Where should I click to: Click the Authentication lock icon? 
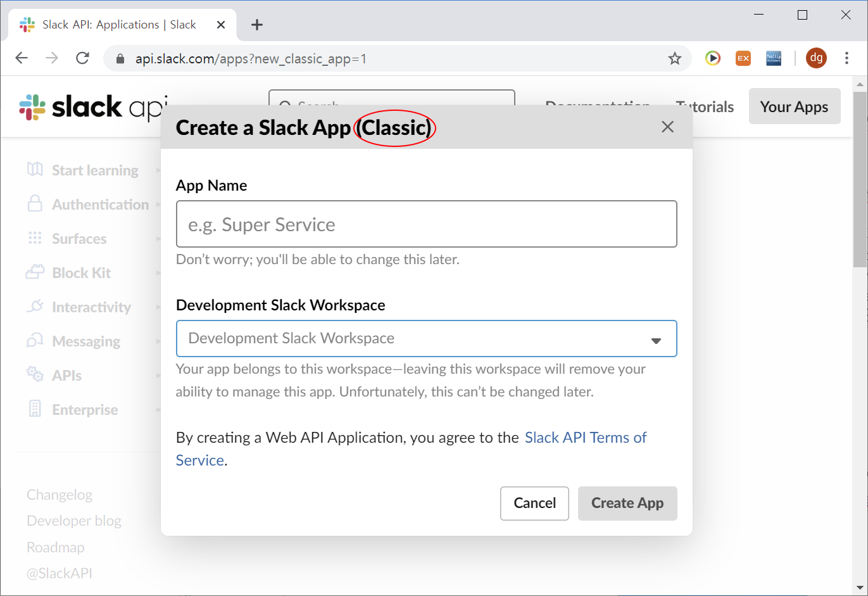(x=35, y=203)
